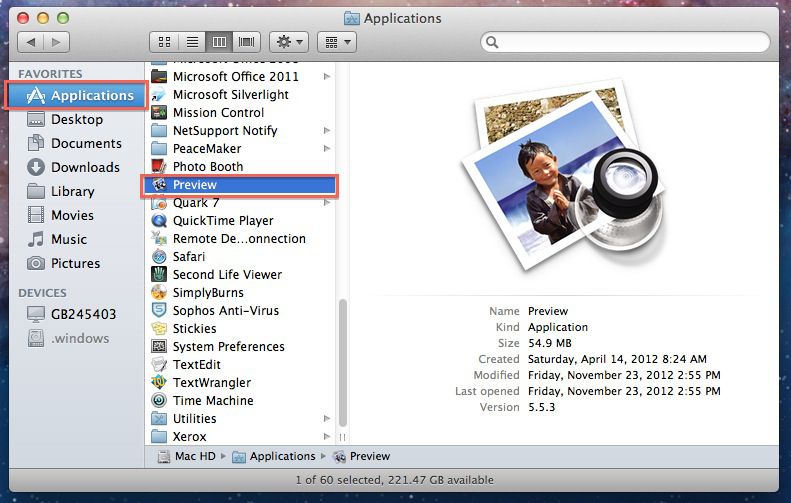This screenshot has height=503, width=791.
Task: Click the status bar selection count text
Action: pyautogui.click(x=394, y=480)
